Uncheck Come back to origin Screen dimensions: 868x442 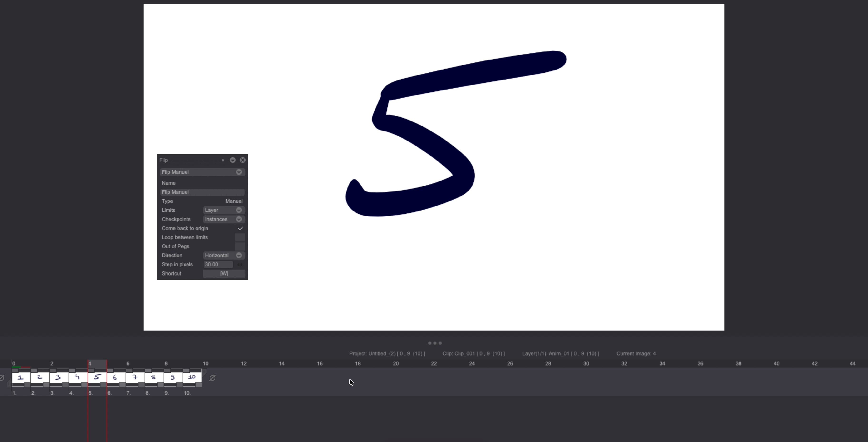click(x=240, y=228)
